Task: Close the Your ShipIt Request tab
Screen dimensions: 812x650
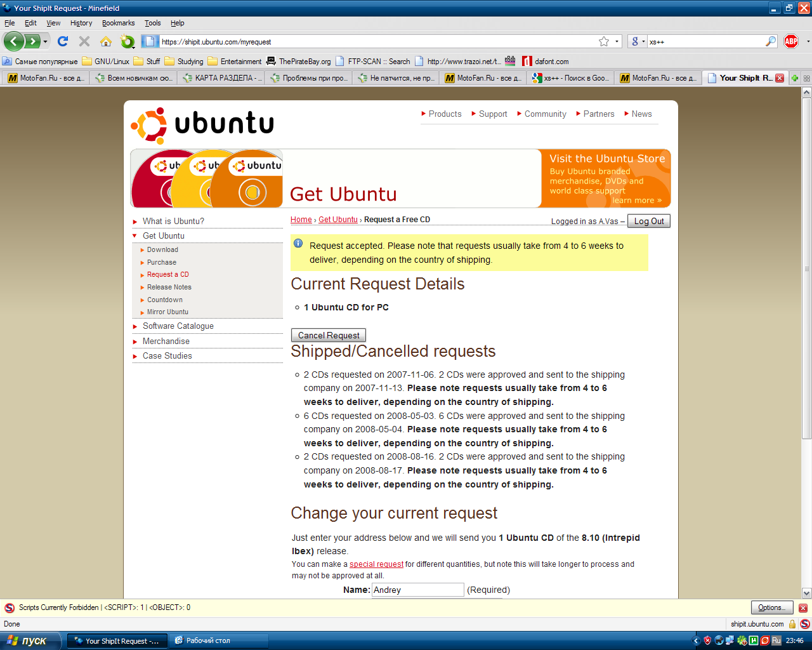Action: click(780, 78)
